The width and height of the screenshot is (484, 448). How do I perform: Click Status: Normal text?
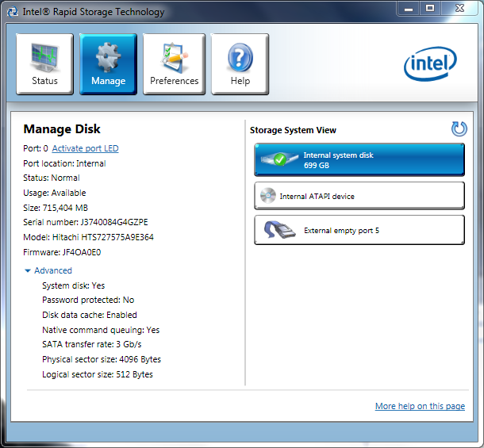[52, 178]
